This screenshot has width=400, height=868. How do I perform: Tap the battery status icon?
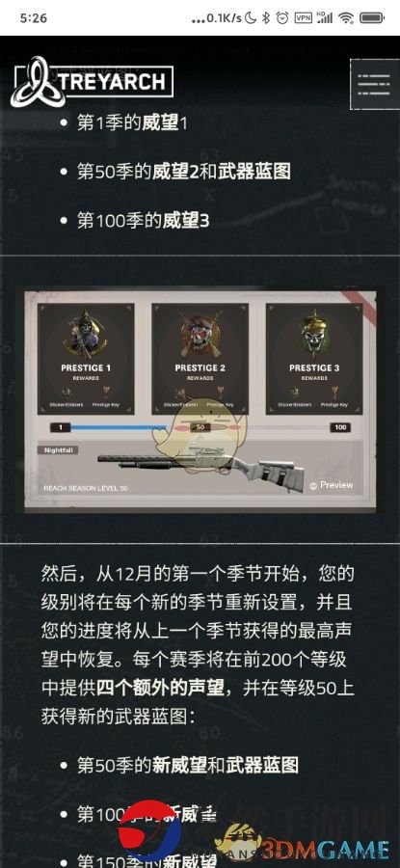pyautogui.click(x=371, y=17)
